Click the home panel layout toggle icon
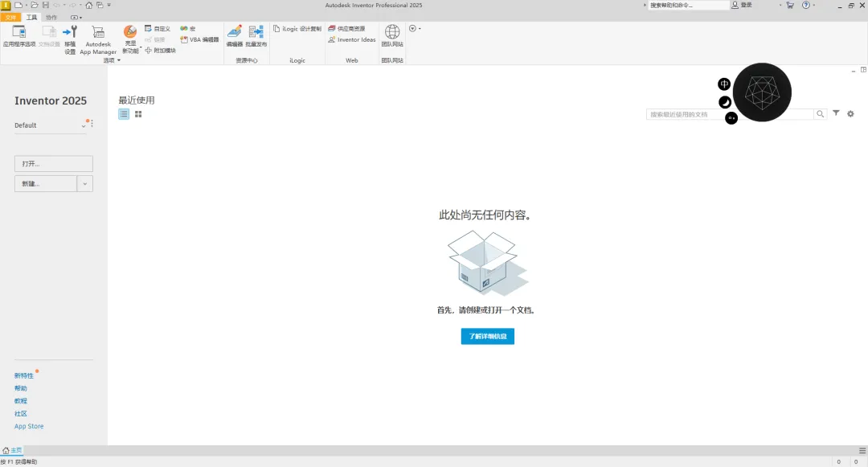Screen dimensions: 868x467 click(863, 70)
